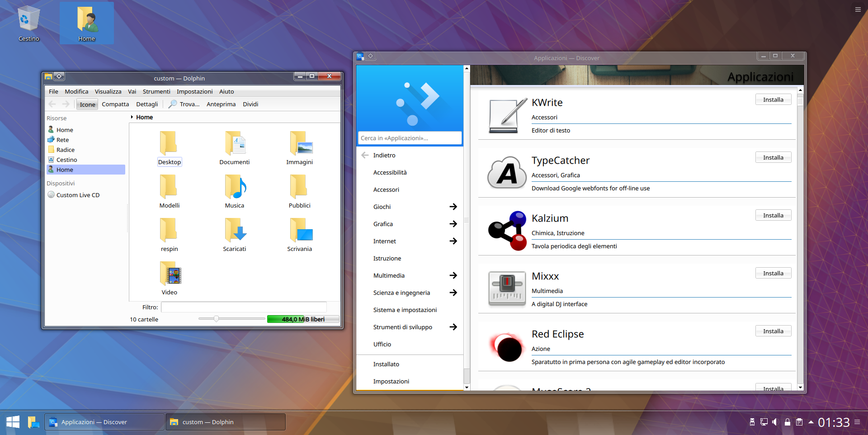Screen dimensions: 868x435
Task: Expand the Grafica category arrow
Action: (x=453, y=224)
